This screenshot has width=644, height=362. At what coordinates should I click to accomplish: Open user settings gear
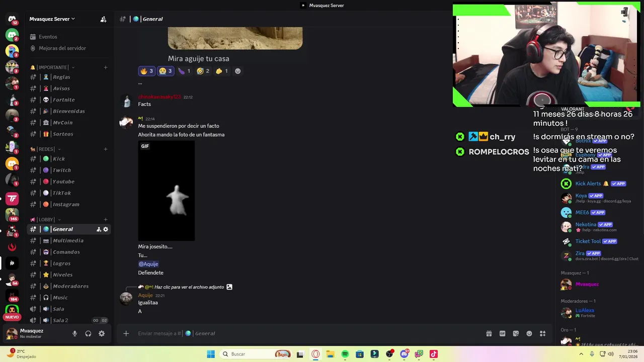[x=102, y=333]
